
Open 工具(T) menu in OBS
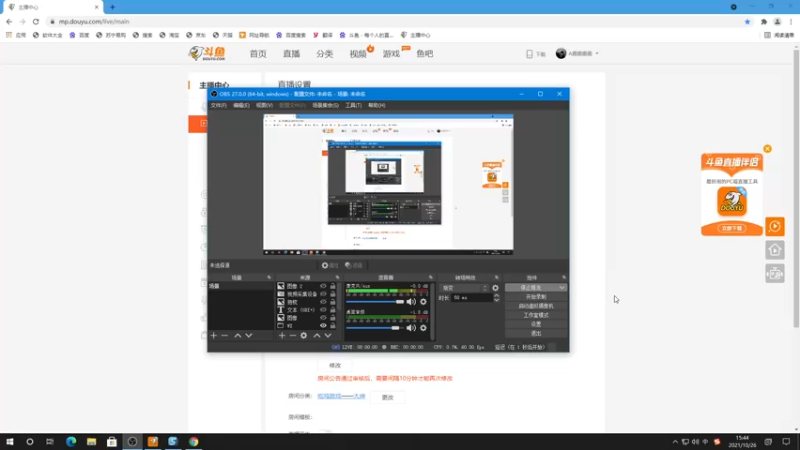pyautogui.click(x=353, y=105)
